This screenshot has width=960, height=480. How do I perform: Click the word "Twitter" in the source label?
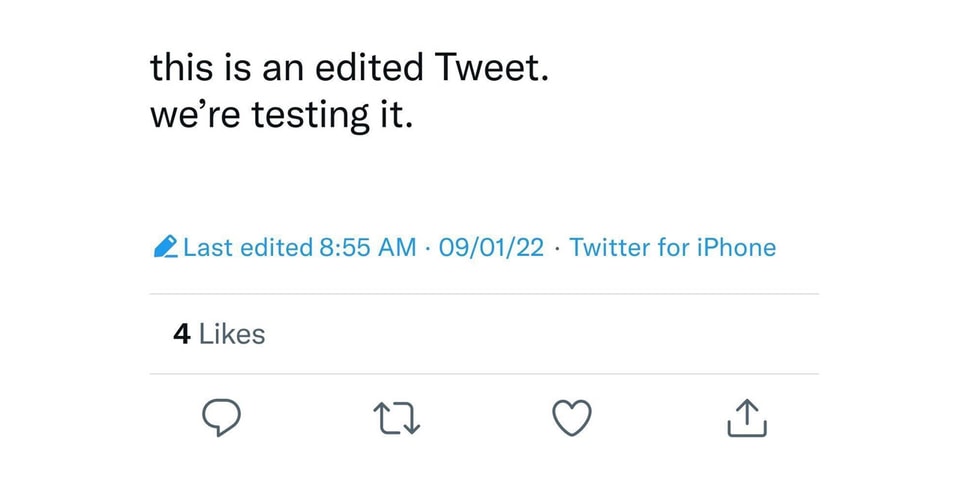610,247
